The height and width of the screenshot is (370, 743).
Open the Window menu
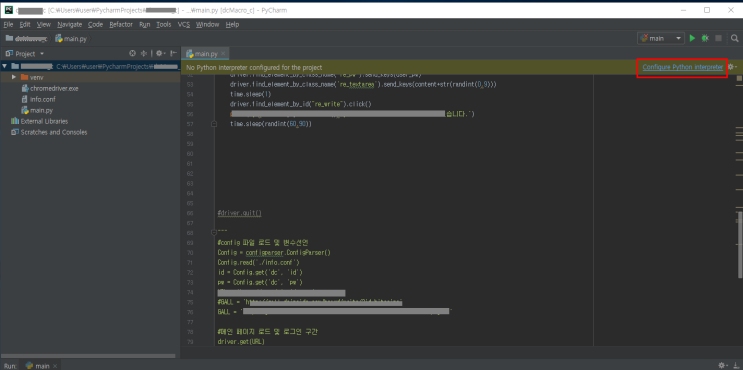(x=208, y=24)
